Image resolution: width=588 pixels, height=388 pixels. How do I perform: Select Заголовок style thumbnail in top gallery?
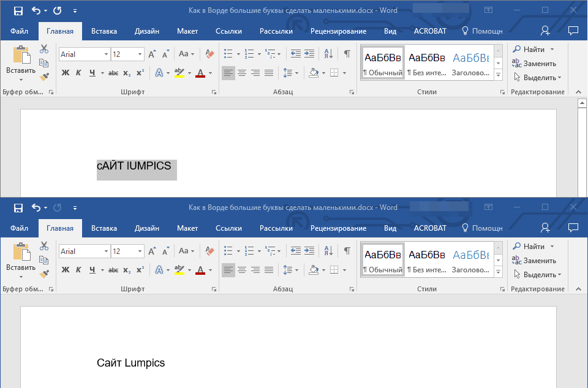[470, 63]
